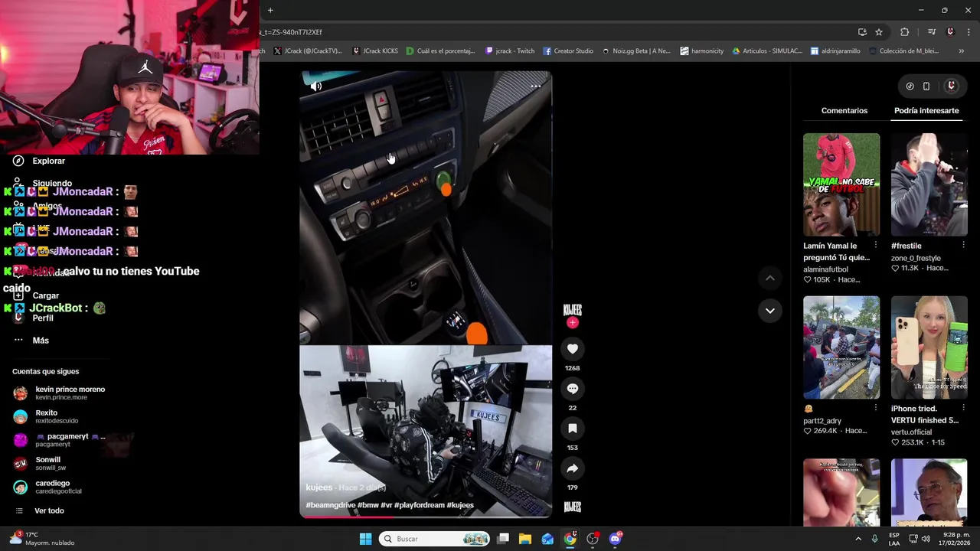Switch to the Comentarios tab
Screen dimensions: 980x551
tap(844, 111)
